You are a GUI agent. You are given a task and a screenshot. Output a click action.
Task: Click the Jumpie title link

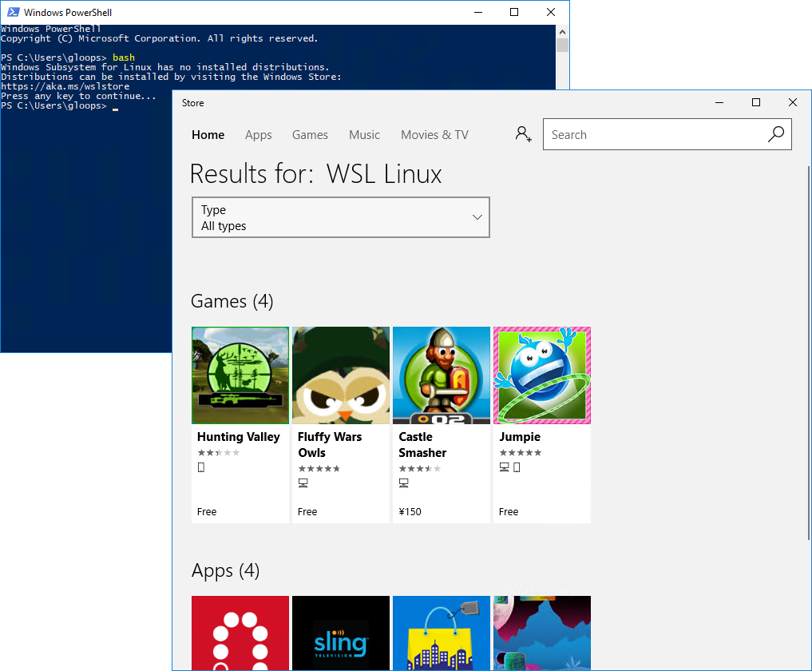coord(520,437)
